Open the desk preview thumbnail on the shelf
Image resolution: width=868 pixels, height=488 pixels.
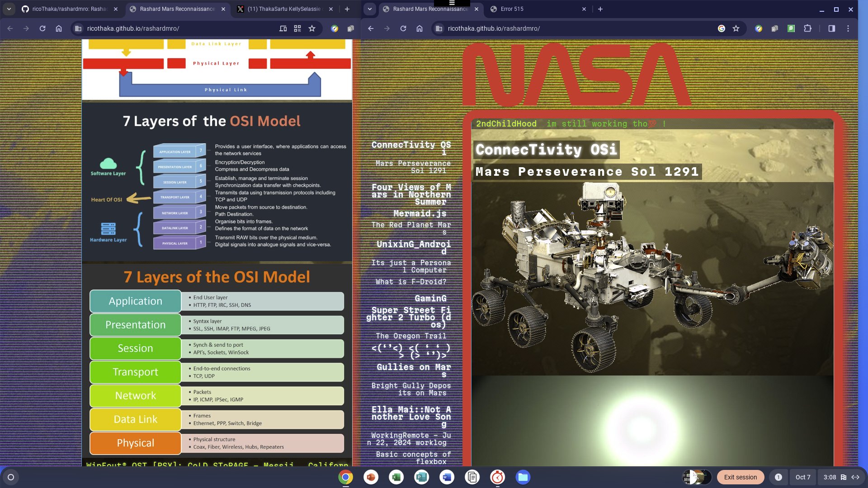click(697, 477)
